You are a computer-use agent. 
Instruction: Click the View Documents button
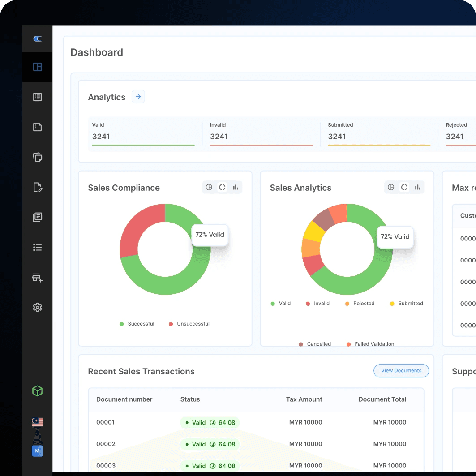(401, 371)
